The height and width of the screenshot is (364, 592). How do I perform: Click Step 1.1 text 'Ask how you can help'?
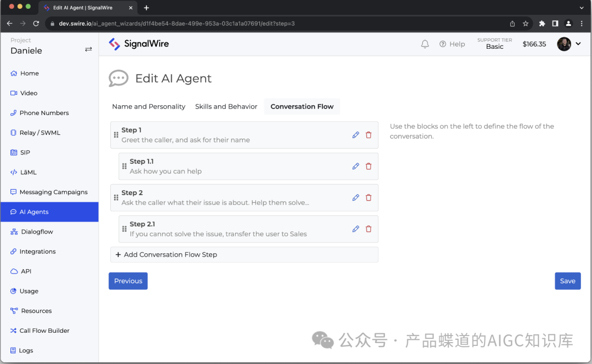point(166,172)
